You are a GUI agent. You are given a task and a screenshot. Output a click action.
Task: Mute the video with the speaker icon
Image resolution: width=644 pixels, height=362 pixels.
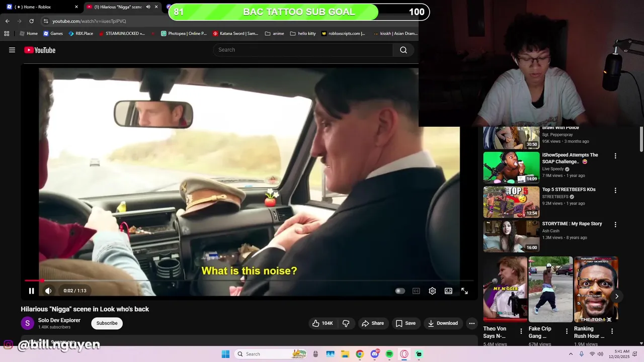pyautogui.click(x=48, y=291)
